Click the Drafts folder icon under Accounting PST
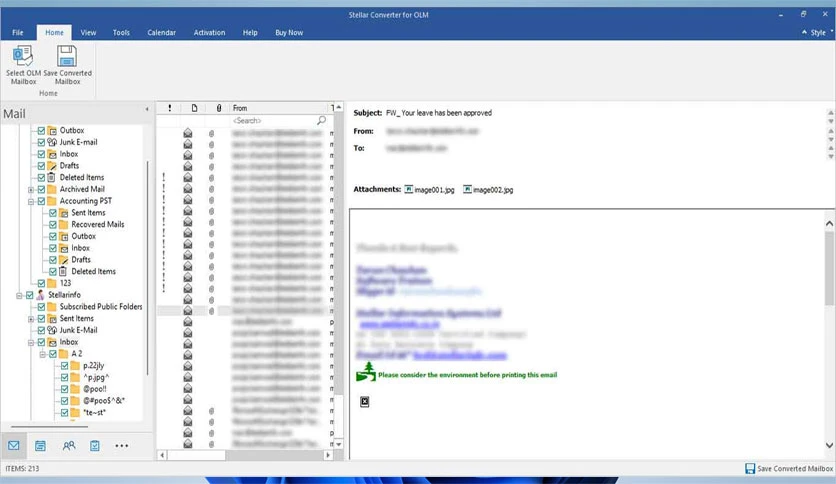Viewport: 836px width, 484px height. click(x=63, y=260)
